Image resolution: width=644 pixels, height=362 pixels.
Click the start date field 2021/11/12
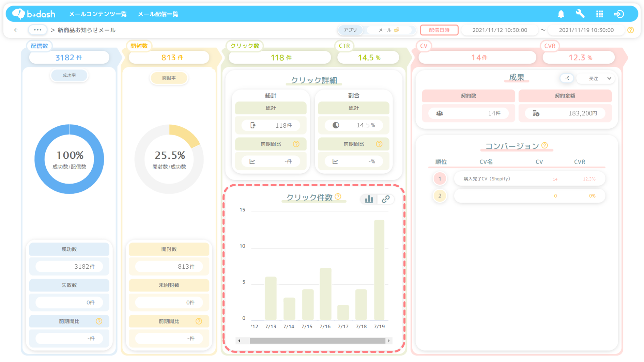(x=500, y=30)
